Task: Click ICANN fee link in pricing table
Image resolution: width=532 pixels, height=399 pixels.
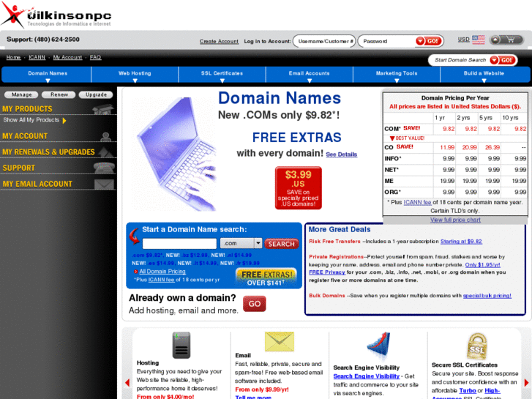Action: point(417,202)
